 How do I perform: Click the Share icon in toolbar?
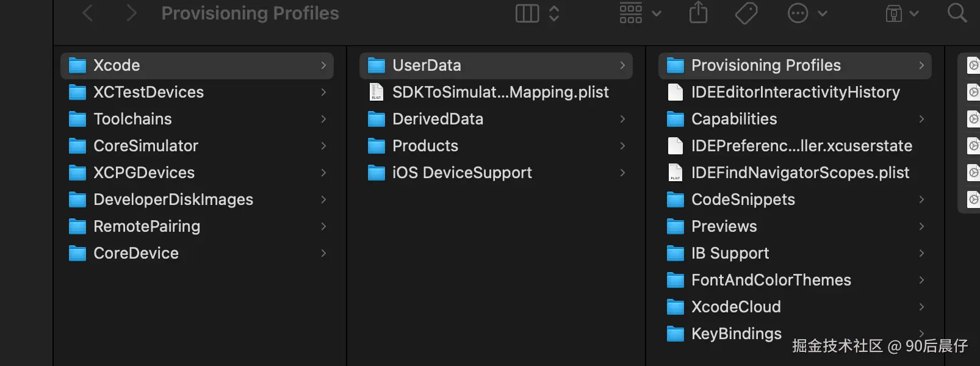(698, 13)
